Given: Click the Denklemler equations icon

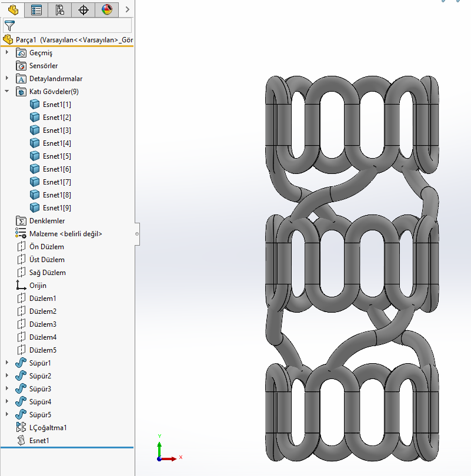Looking at the screenshot, I should (21, 221).
